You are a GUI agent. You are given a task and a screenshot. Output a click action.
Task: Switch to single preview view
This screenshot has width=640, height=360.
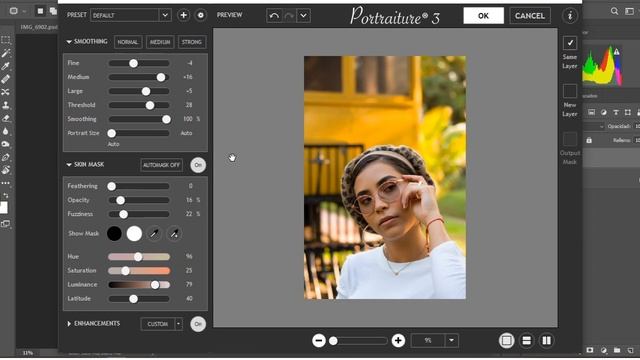coord(507,340)
